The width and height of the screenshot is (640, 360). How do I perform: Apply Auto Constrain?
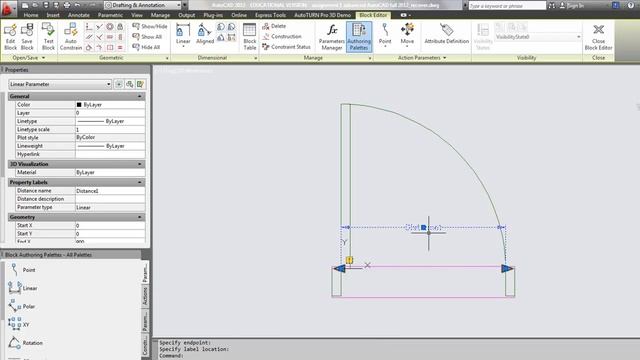coord(71,36)
